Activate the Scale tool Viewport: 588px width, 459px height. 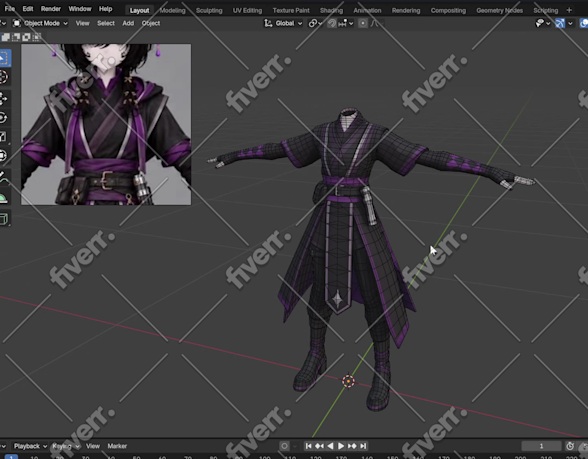4,137
